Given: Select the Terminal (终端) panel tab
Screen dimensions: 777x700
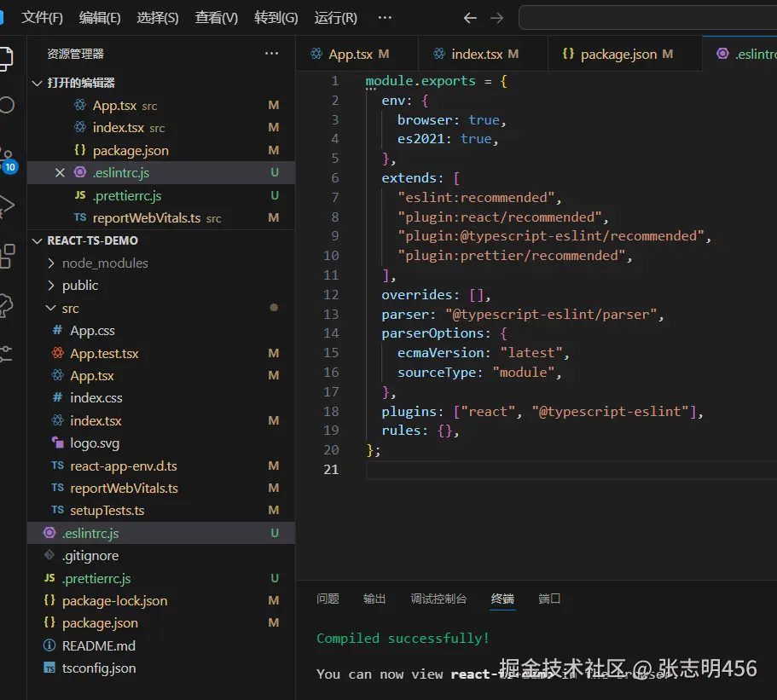Looking at the screenshot, I should pos(502,599).
